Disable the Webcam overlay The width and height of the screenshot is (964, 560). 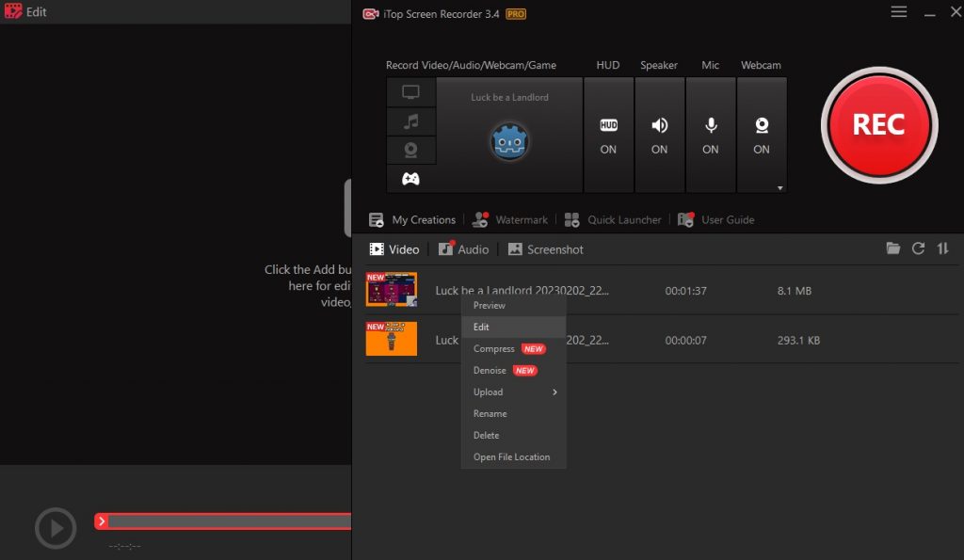[761, 136]
